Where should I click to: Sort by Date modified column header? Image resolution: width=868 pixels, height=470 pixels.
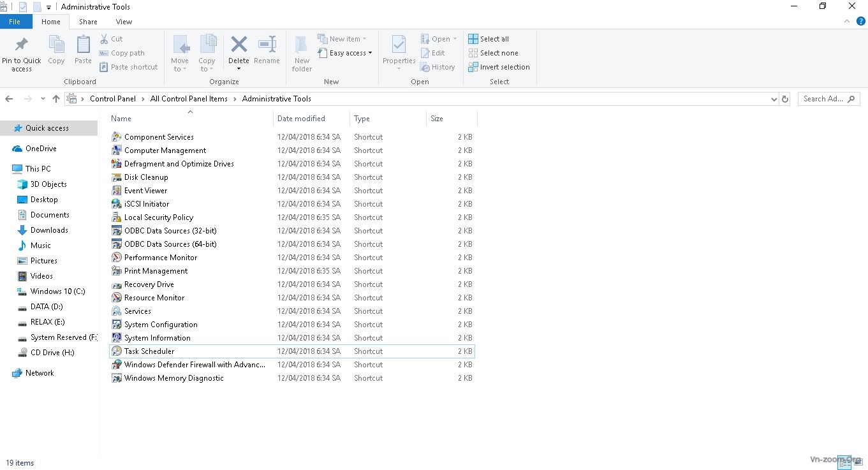(x=311, y=119)
